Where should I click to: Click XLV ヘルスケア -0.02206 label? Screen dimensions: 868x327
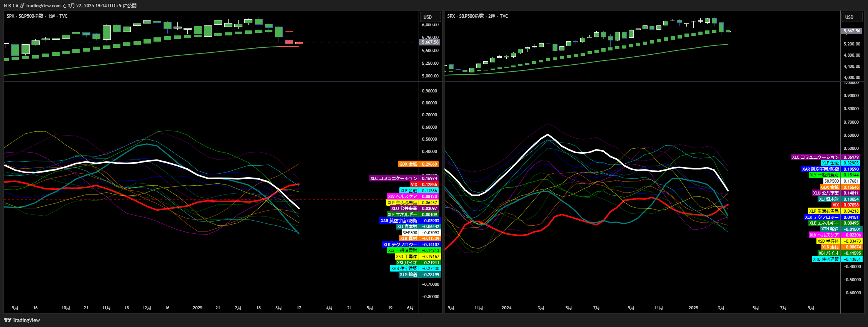pyautogui.click(x=836, y=235)
